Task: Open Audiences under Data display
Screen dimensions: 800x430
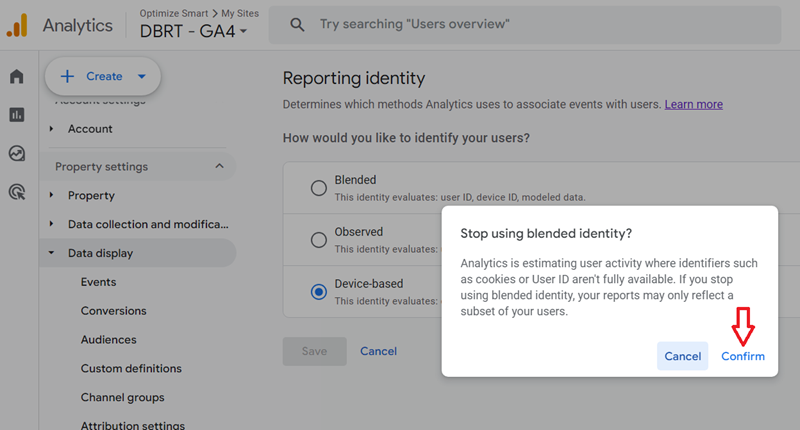Action: 109,340
